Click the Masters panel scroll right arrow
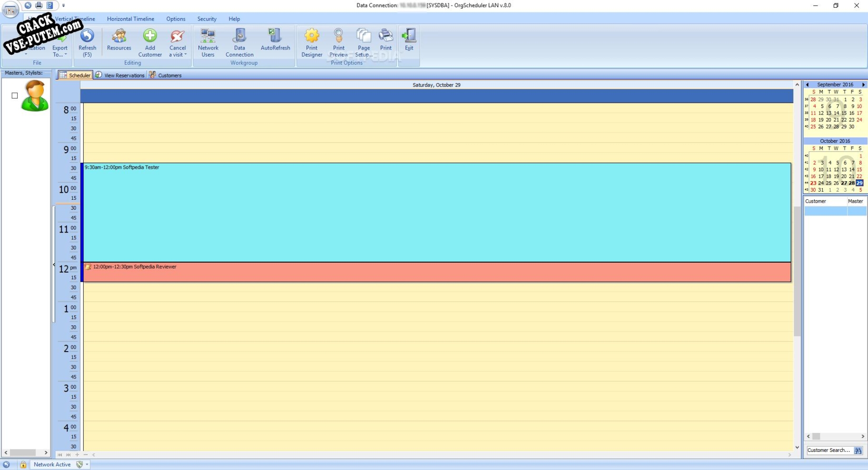Viewport: 868px width, 470px height. pyautogui.click(x=46, y=453)
